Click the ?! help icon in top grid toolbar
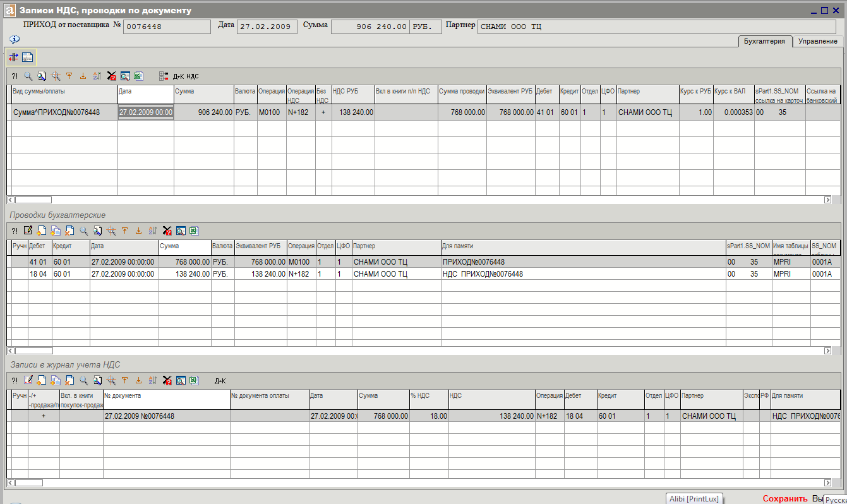The height and width of the screenshot is (504, 847). [15, 76]
